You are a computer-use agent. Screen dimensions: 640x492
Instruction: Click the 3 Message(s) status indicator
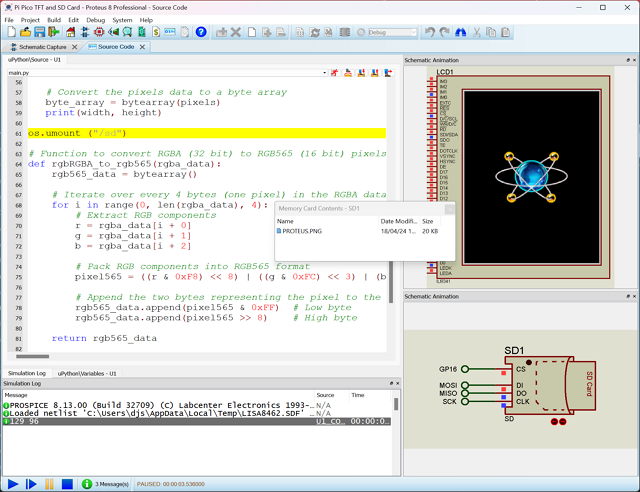tap(111, 484)
